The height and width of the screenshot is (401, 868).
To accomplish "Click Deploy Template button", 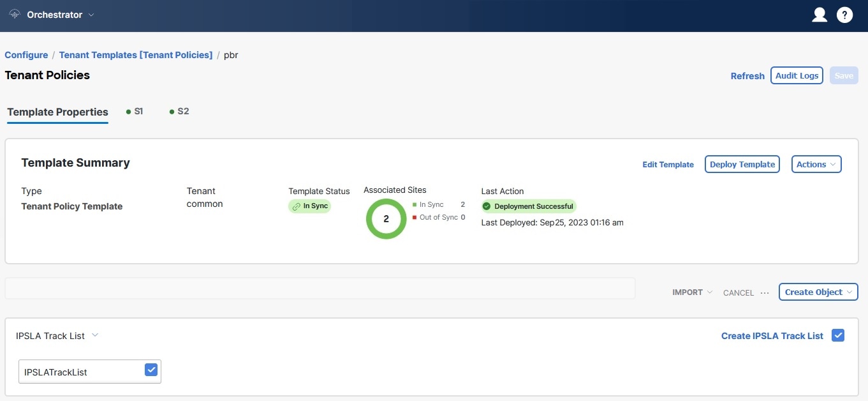I will (742, 164).
